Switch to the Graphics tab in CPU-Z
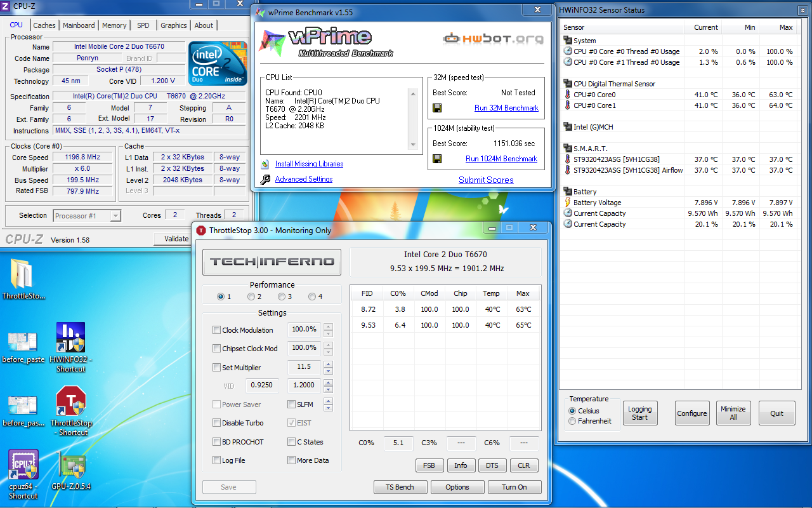The width and height of the screenshot is (812, 508). pyautogui.click(x=173, y=25)
